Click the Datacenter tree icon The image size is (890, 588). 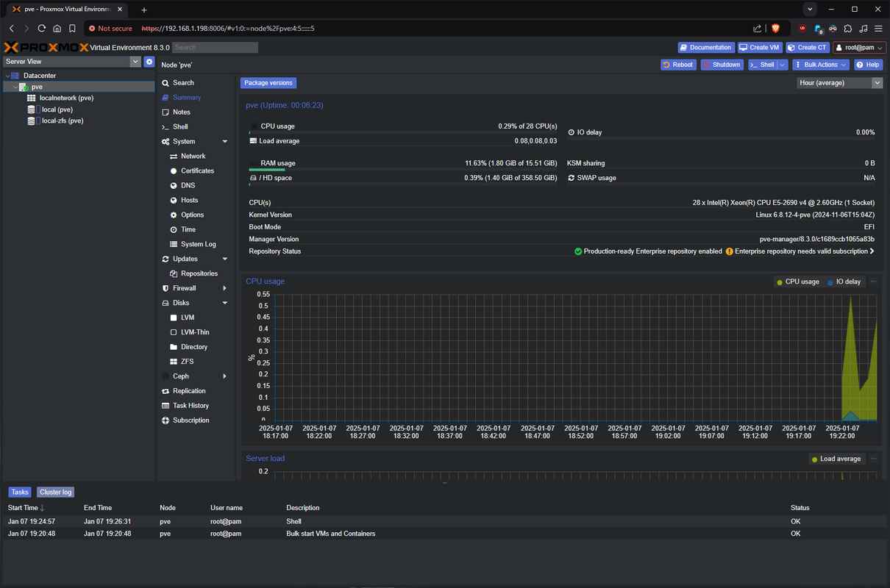coord(16,76)
